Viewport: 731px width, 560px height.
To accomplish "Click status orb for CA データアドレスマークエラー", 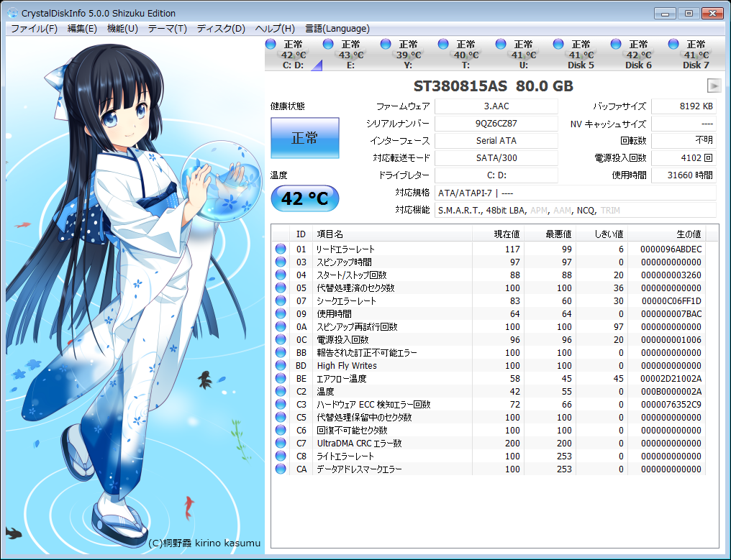I will [281, 469].
